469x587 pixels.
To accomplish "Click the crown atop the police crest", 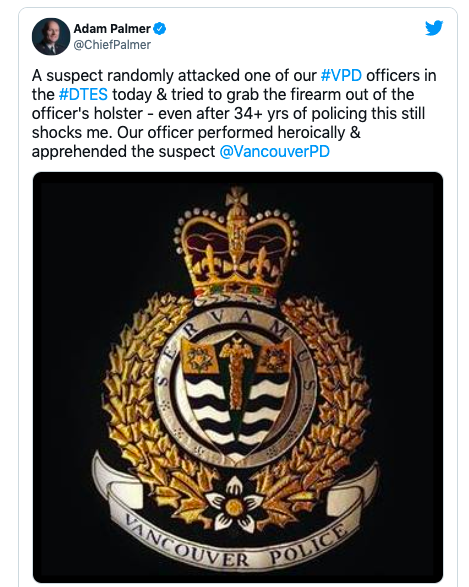I will pos(237,247).
